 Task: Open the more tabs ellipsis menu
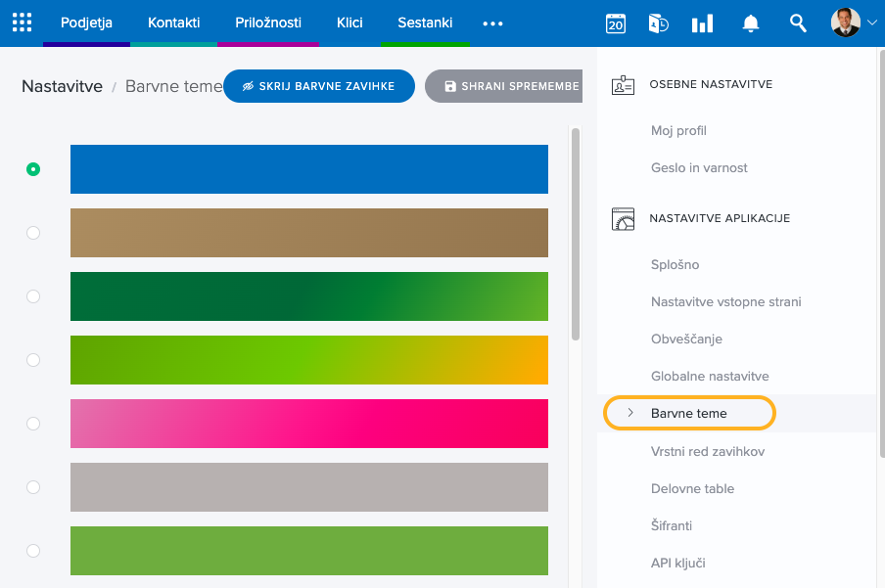tap(492, 23)
